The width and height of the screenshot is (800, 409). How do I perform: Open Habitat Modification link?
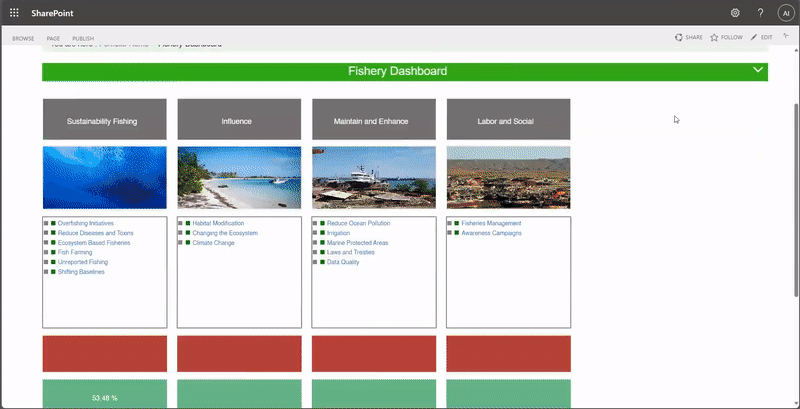[x=218, y=223]
